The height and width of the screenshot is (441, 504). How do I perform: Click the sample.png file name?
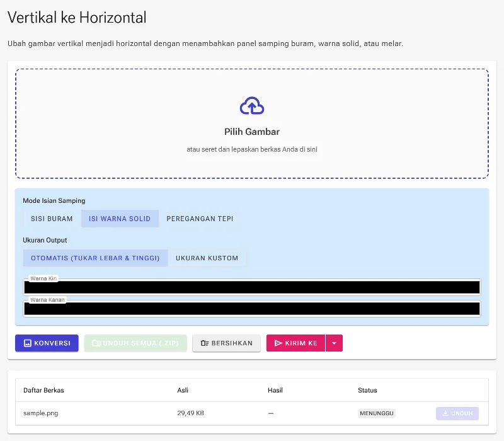click(41, 413)
